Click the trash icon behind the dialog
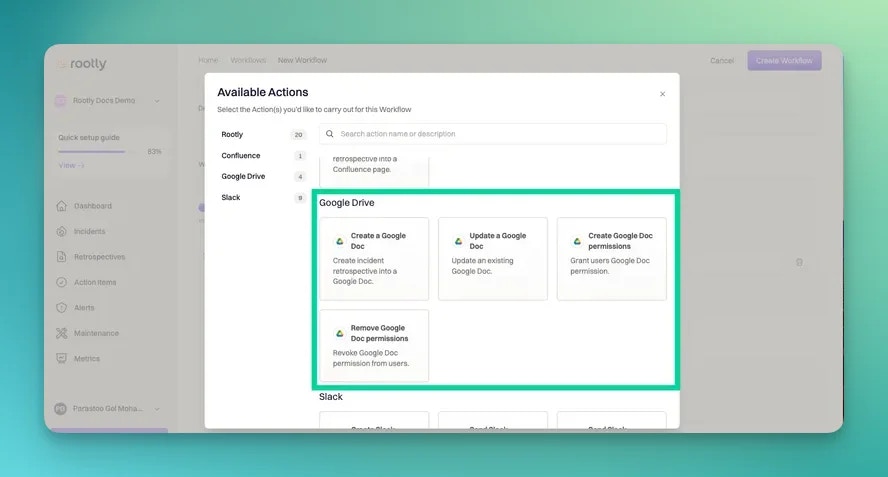This screenshot has width=888, height=477. point(799,262)
